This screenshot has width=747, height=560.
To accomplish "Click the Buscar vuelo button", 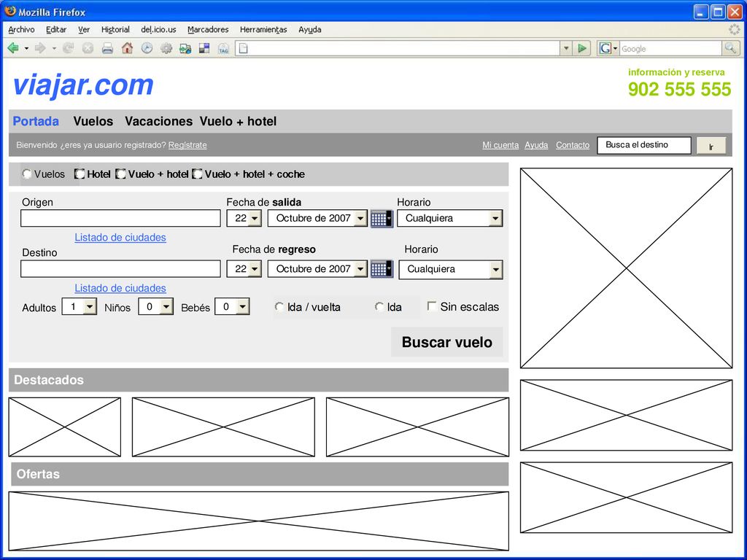I will (447, 342).
